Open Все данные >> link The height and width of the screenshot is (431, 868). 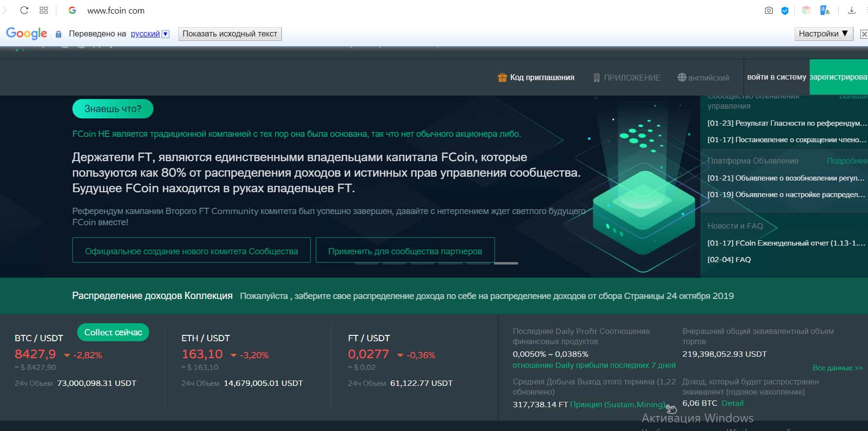click(838, 368)
